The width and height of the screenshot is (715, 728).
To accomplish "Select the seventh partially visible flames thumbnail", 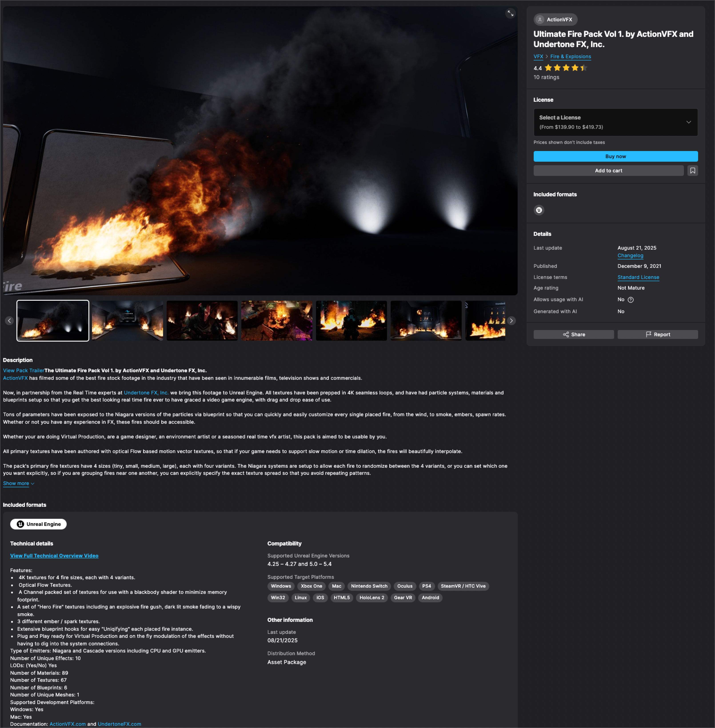I will 485,321.
